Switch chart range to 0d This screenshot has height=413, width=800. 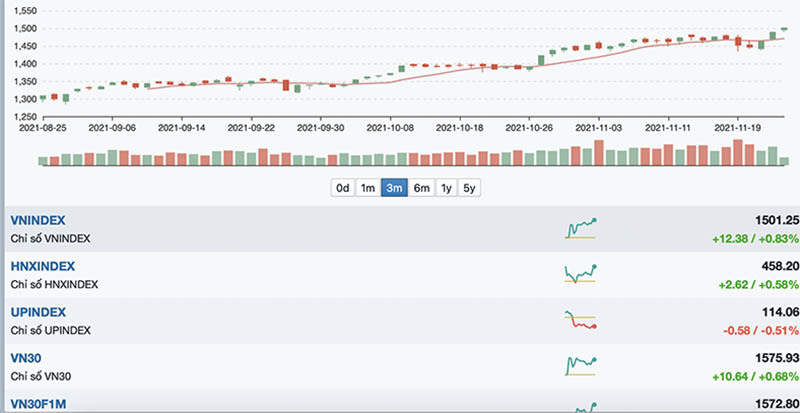click(x=343, y=188)
